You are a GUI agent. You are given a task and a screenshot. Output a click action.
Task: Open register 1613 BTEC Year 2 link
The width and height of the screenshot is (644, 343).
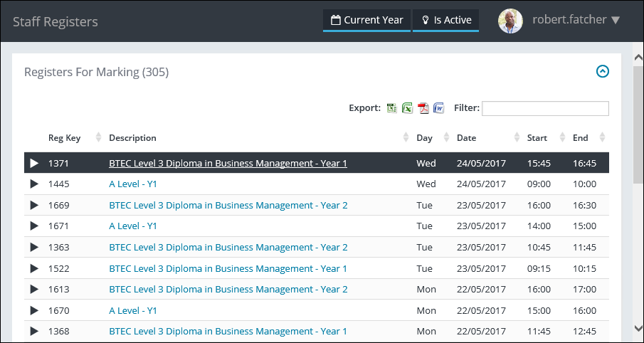(x=228, y=290)
